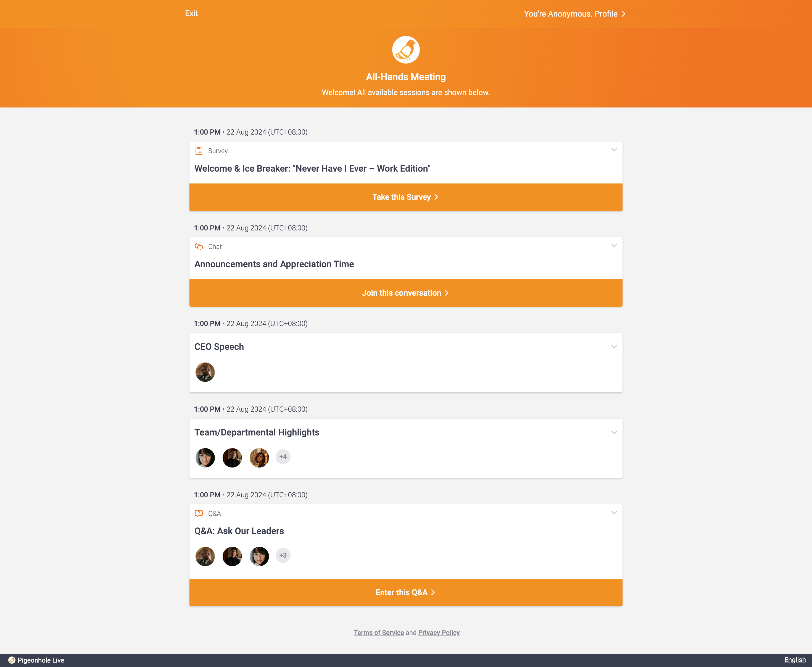Click the Q&A session type icon
This screenshot has height=667, width=812.
(198, 513)
